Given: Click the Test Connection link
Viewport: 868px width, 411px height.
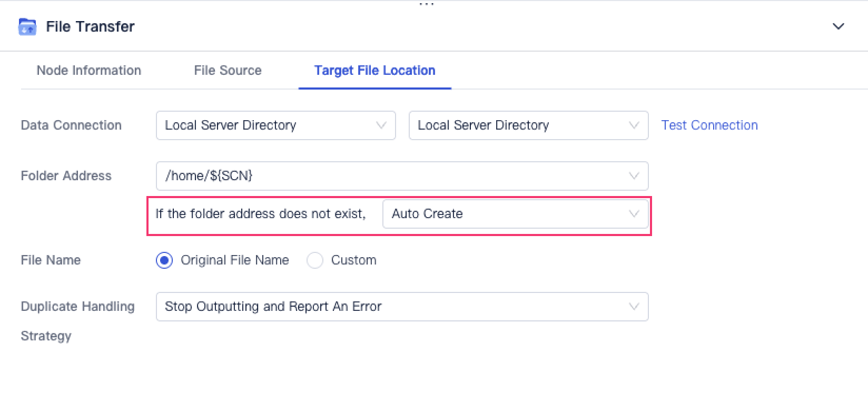Looking at the screenshot, I should 709,125.
